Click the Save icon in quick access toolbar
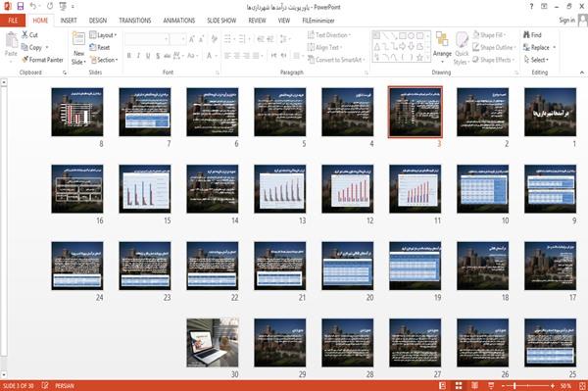 click(x=21, y=7)
